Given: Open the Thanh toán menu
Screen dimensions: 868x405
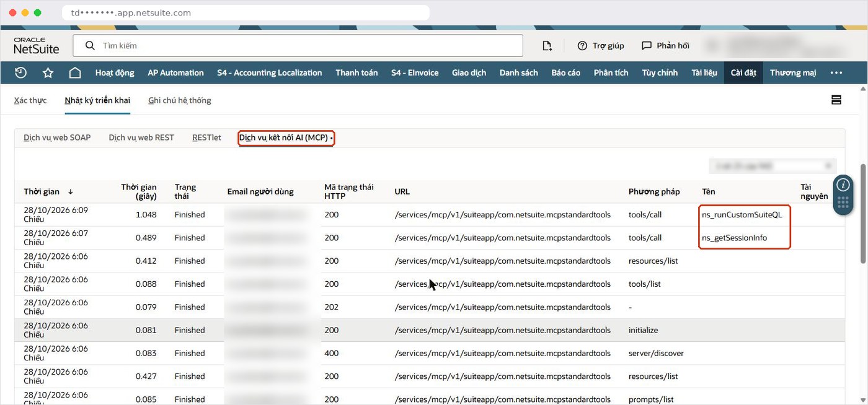Looking at the screenshot, I should pos(356,72).
